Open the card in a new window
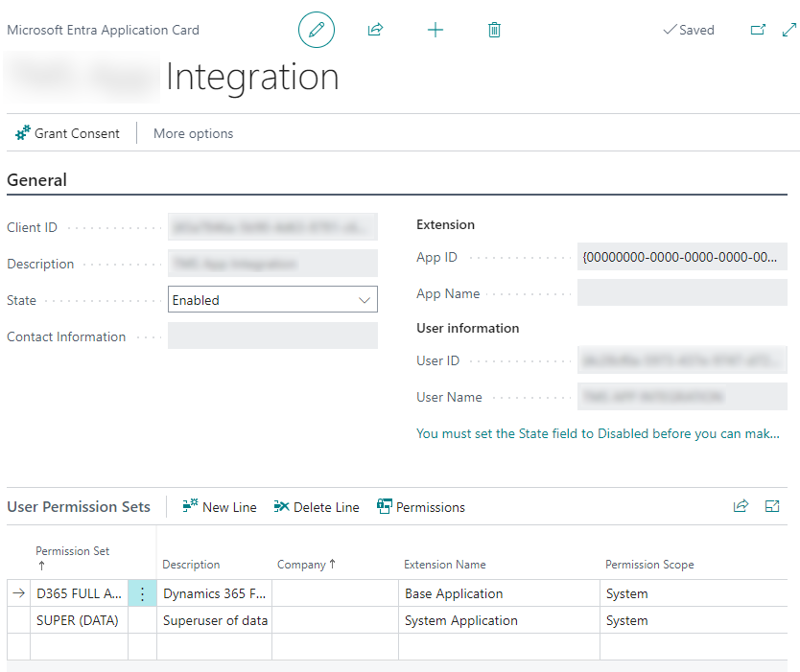This screenshot has height=672, width=800. pos(758,30)
